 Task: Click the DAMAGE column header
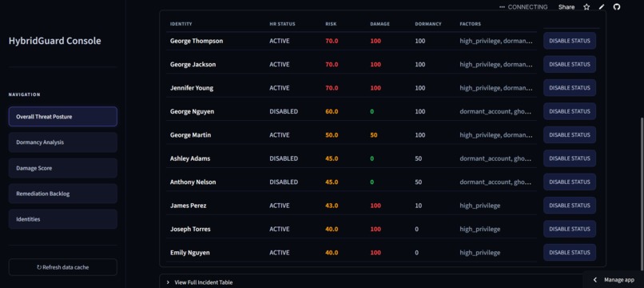click(380, 24)
